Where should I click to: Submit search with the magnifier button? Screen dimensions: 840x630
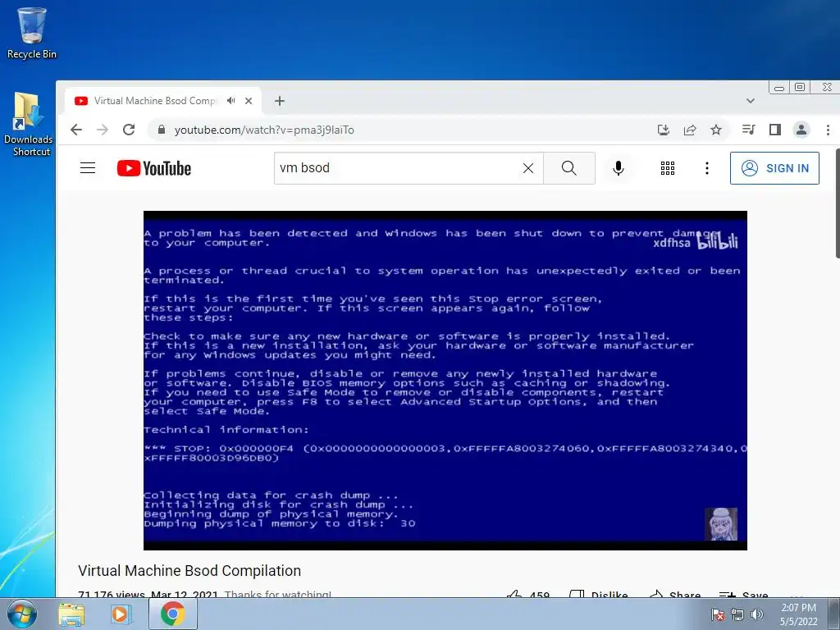pos(569,168)
